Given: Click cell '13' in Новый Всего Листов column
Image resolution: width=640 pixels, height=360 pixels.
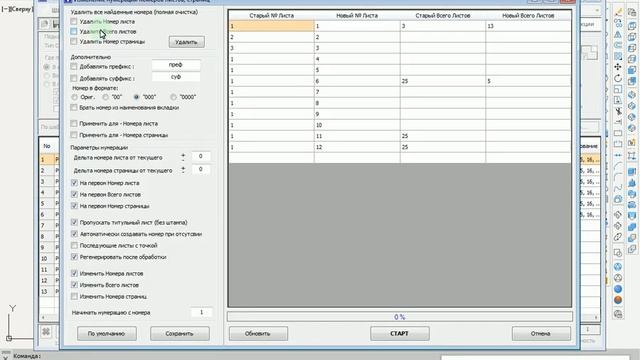Looking at the screenshot, I should click(x=528, y=26).
